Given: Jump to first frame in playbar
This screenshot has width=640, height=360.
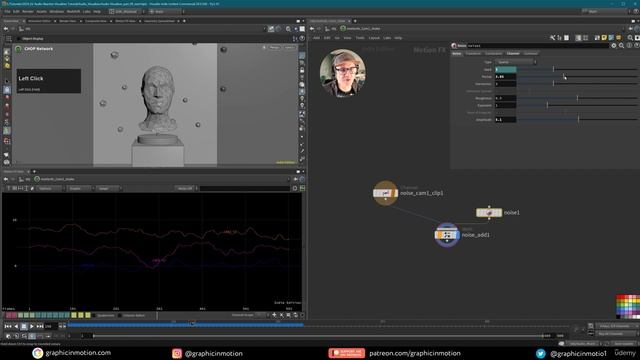Looking at the screenshot, I should tap(8, 327).
